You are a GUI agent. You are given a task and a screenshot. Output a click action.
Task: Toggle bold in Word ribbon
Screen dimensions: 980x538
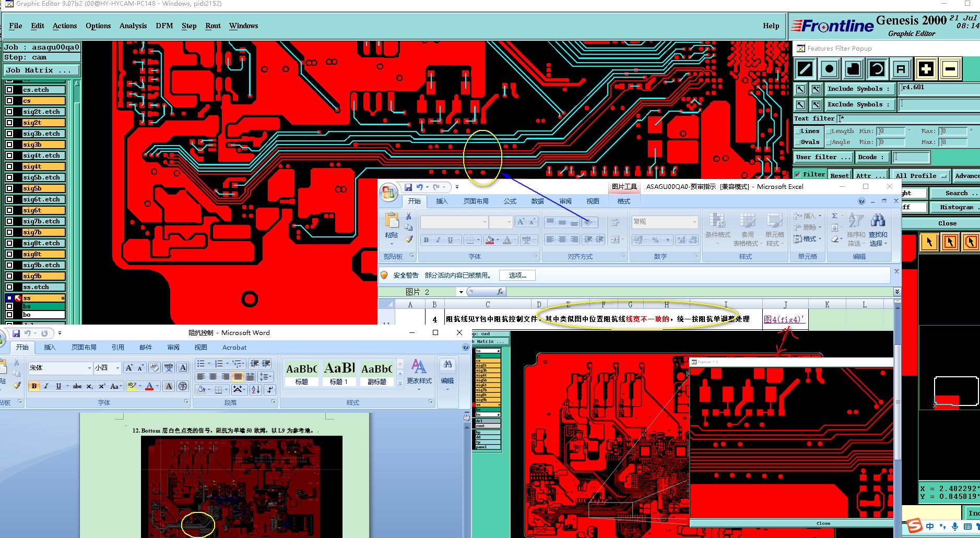34,386
